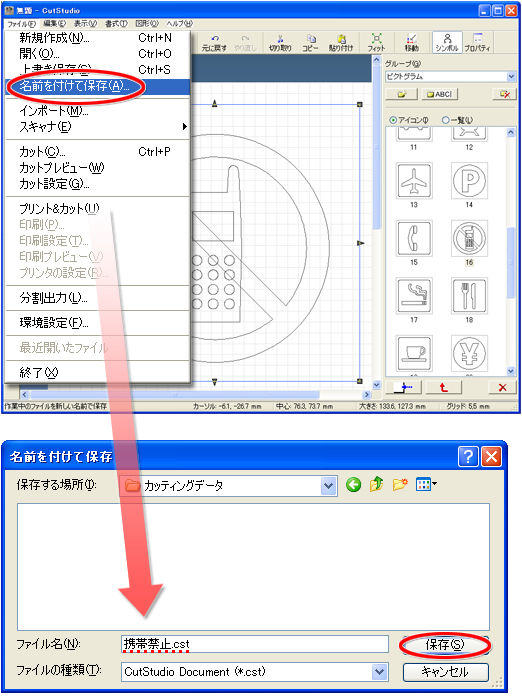Select the airplane pictogram symbol 13
Image resolution: width=522 pixels, height=696 pixels.
coord(414,180)
